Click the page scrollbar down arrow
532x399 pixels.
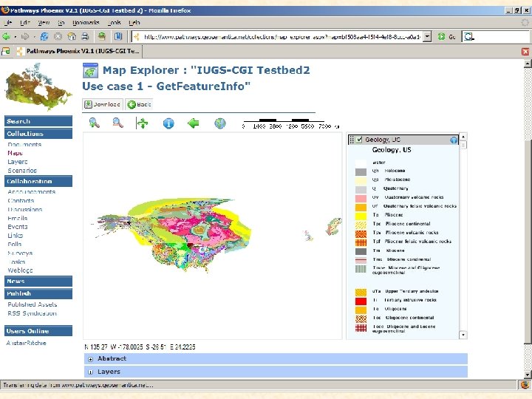coord(528,375)
